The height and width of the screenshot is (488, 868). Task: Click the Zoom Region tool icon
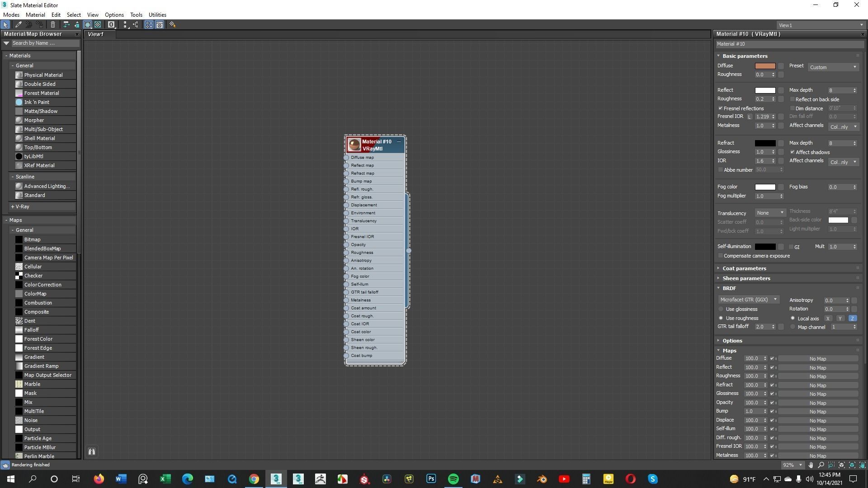point(831,465)
